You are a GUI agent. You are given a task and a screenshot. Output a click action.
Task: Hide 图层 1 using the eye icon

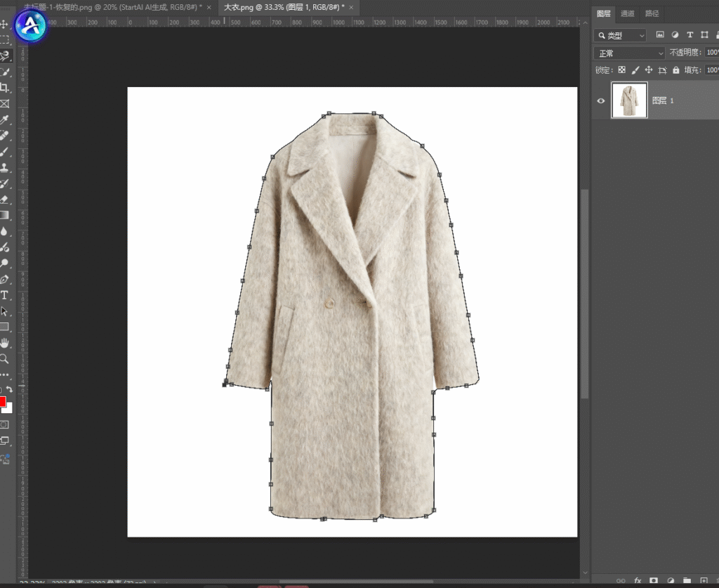click(601, 100)
